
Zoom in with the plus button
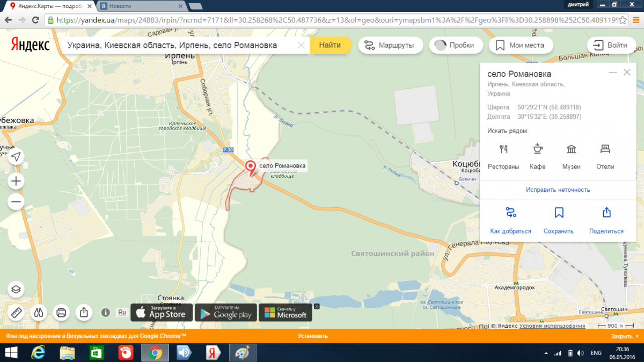(16, 181)
